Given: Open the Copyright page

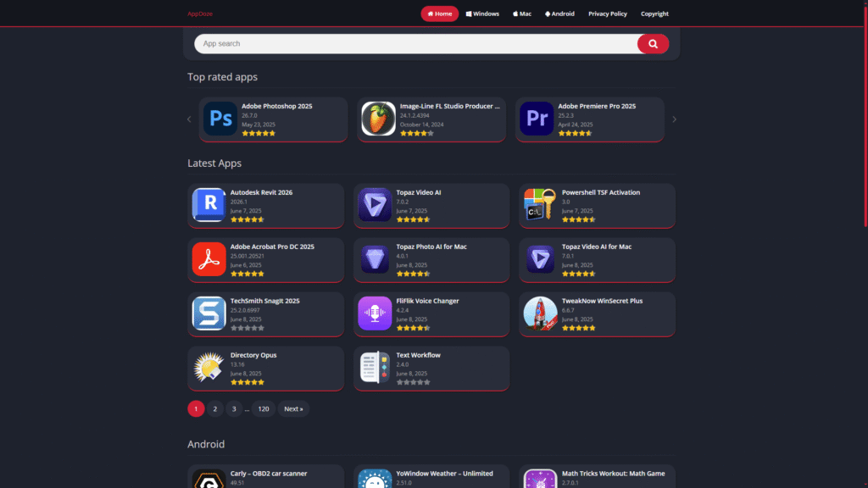Looking at the screenshot, I should pyautogui.click(x=655, y=14).
